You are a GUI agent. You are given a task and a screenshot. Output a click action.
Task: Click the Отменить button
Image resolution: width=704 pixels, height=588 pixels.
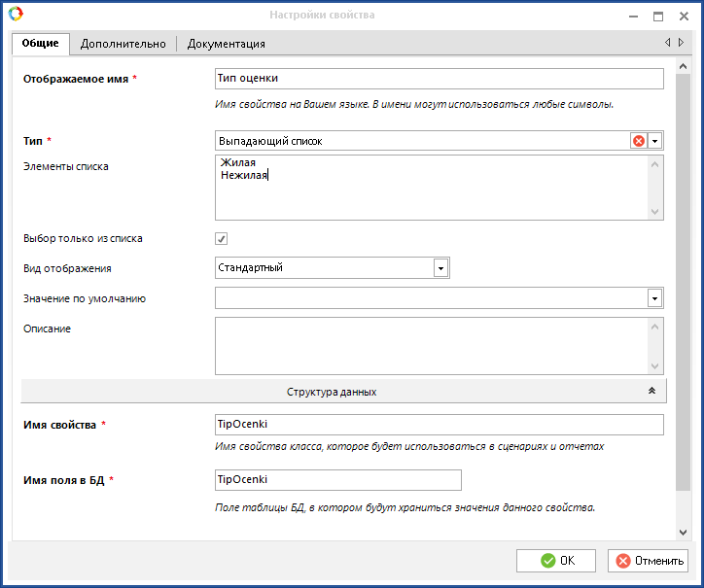(648, 561)
